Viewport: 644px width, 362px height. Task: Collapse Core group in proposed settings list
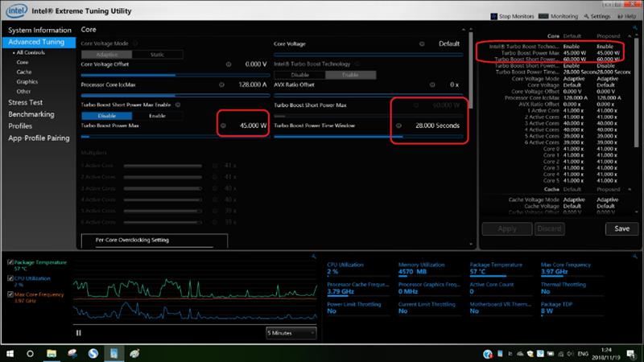(630, 36)
